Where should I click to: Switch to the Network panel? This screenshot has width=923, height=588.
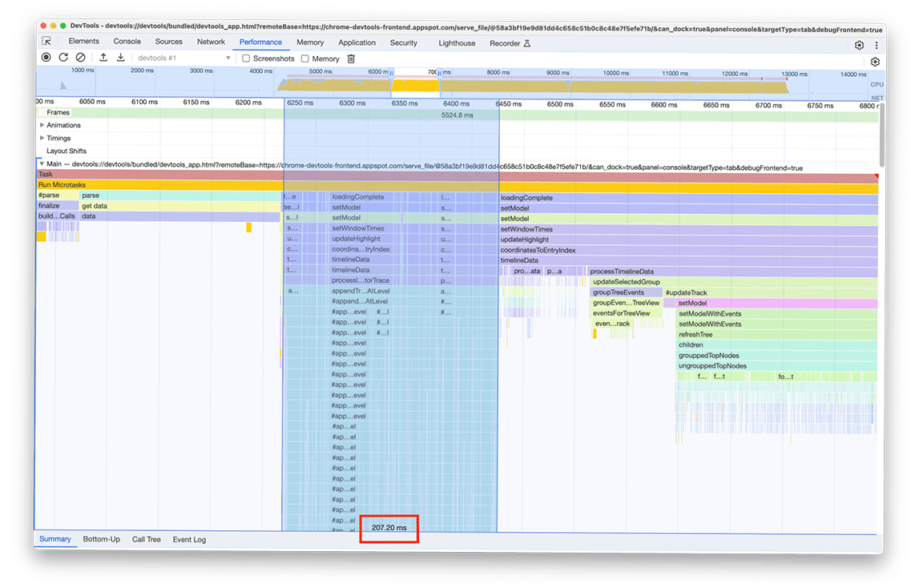tap(211, 41)
